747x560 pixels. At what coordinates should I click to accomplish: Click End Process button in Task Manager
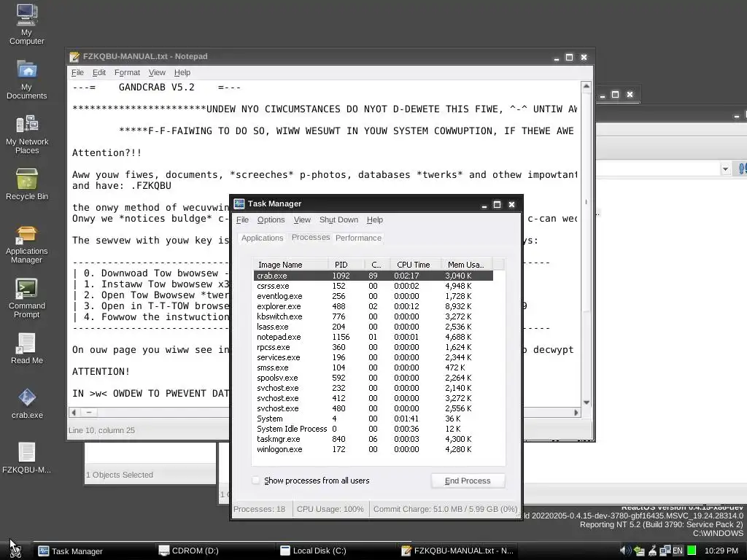[468, 481]
